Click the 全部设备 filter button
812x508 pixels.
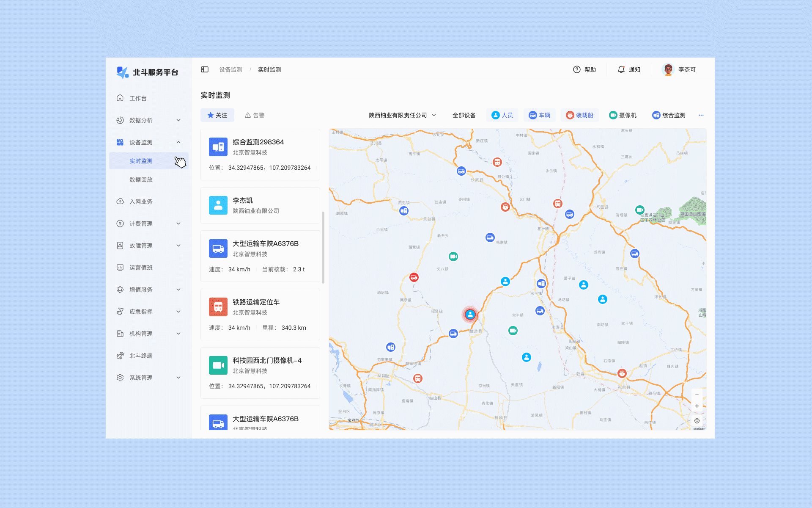click(x=464, y=115)
